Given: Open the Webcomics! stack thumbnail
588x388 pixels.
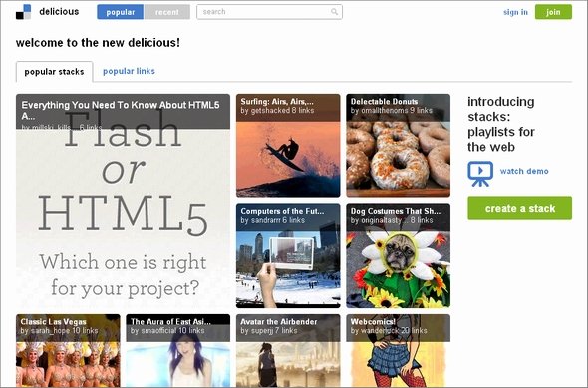Looking at the screenshot, I should (398, 351).
